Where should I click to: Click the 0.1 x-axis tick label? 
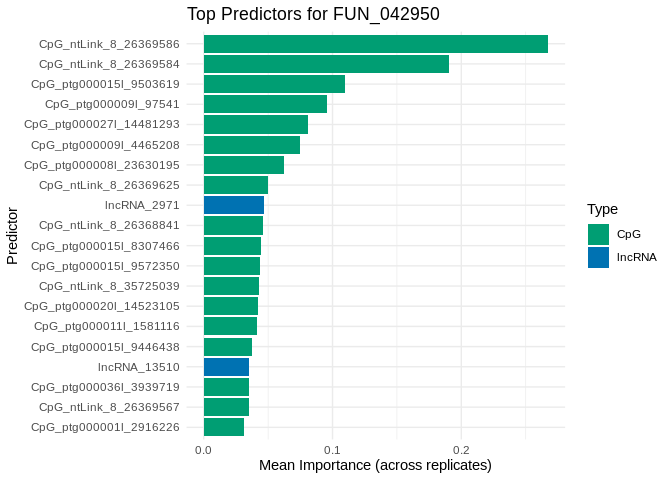pos(332,450)
